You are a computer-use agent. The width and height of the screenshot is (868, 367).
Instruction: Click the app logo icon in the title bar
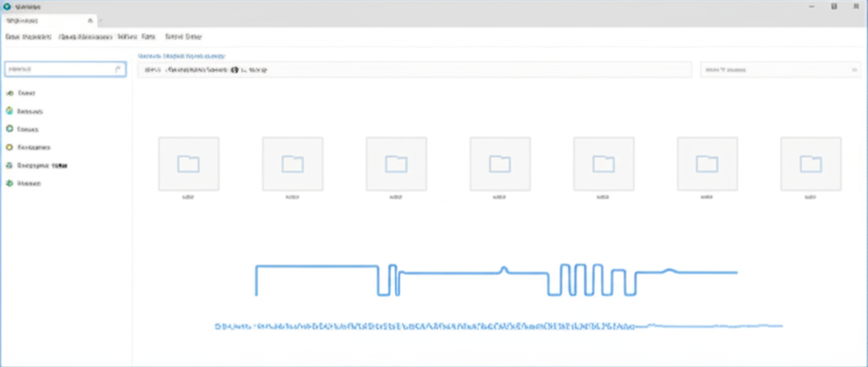click(7, 7)
